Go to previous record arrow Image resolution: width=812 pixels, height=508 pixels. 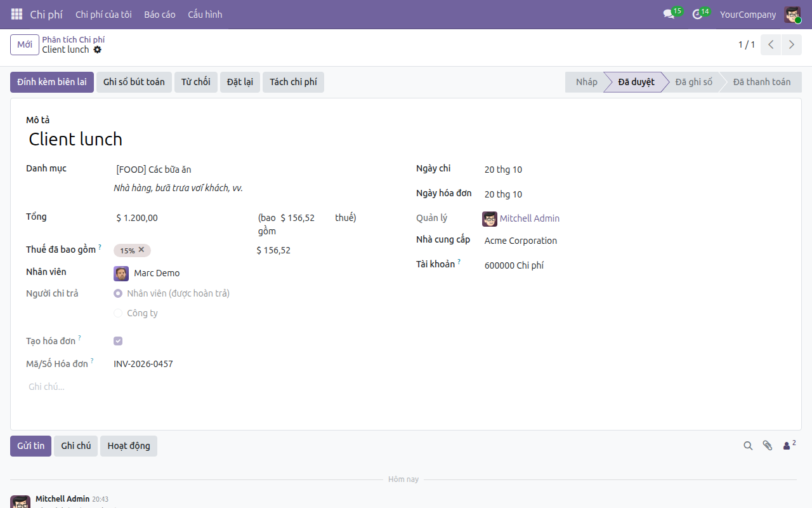[x=771, y=44]
